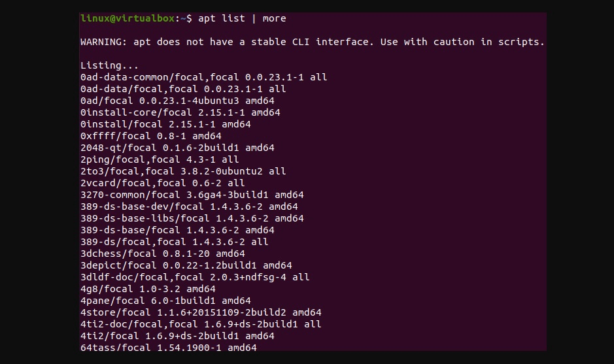Click the linux@virtualbox prompt text
This screenshot has height=364, width=614.
128,18
